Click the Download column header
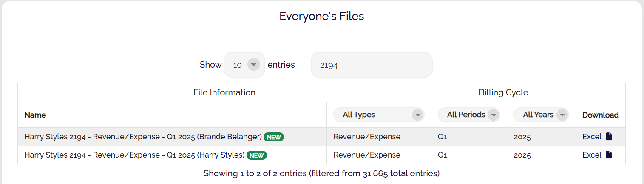The image size is (644, 184). pos(600,115)
